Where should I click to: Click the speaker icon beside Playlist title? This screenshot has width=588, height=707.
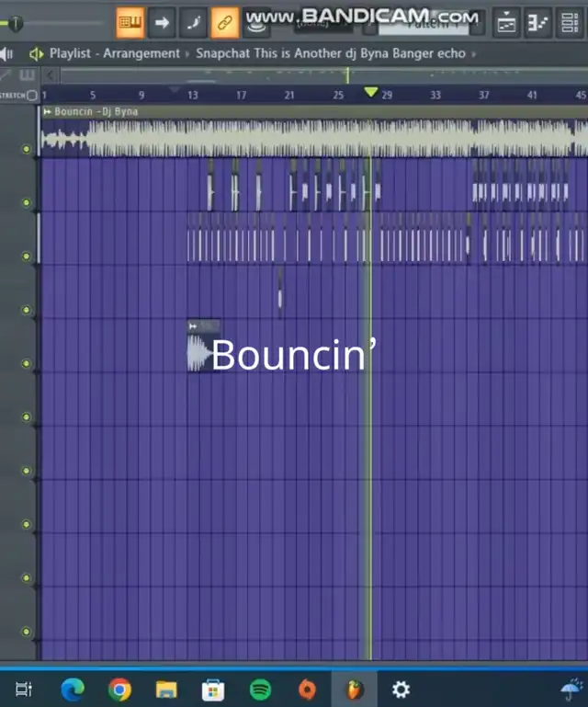[x=37, y=54]
